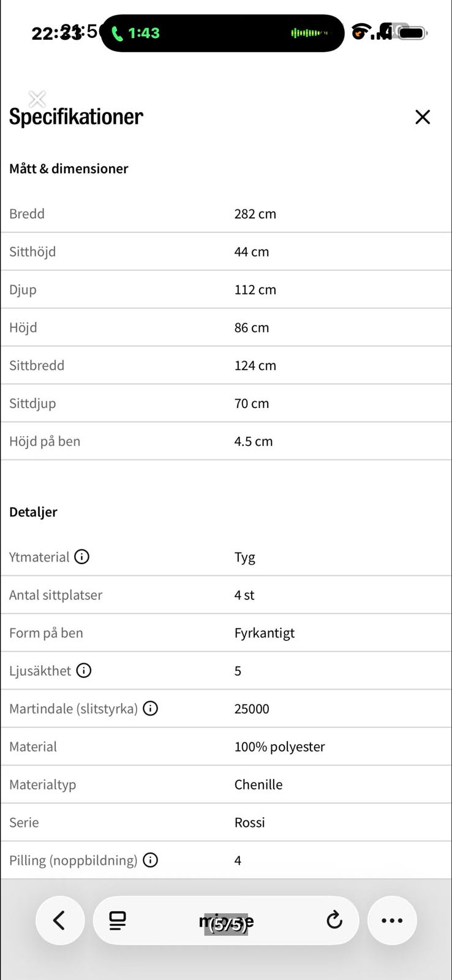Open the browser reader/page menu icon
Screen dimensions: 452x980
(x=117, y=920)
